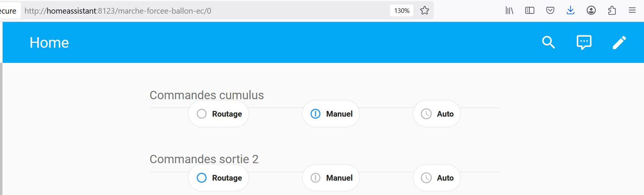Toggle the Firefox sidebar icon
The image size is (644, 195).
(530, 11)
